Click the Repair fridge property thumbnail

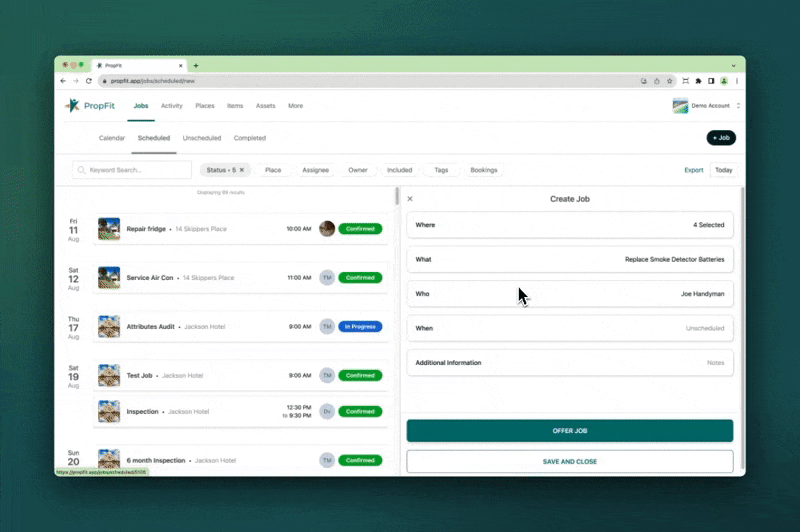(x=109, y=229)
